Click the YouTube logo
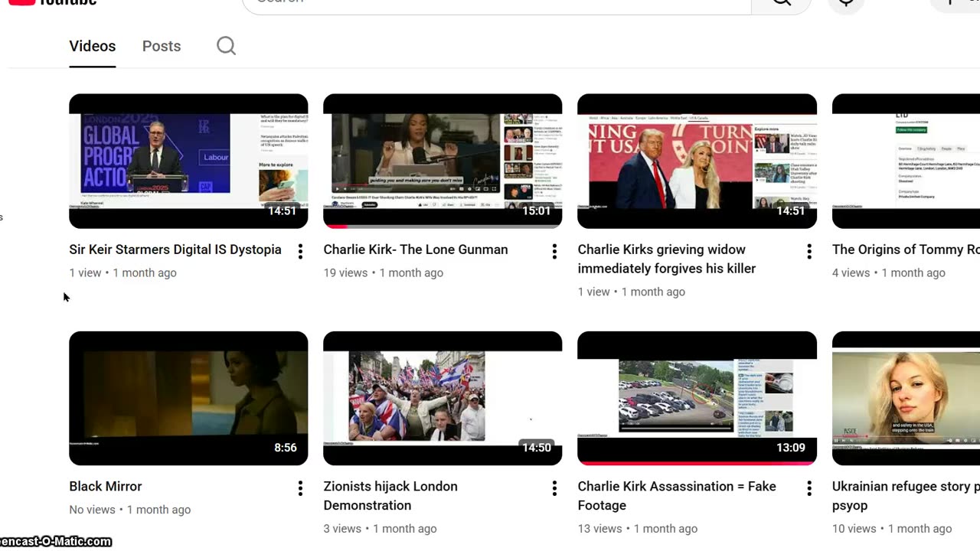The image size is (980, 551). pos(52,2)
